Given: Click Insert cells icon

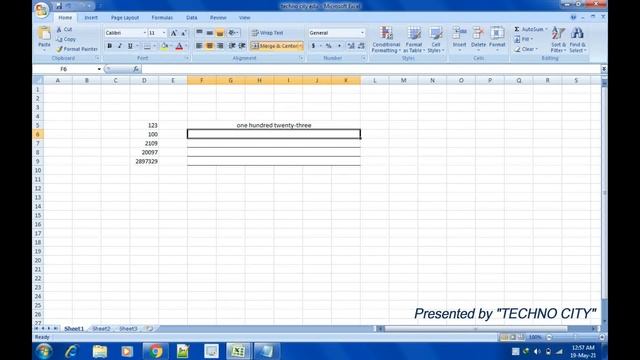Looking at the screenshot, I should point(459,33).
